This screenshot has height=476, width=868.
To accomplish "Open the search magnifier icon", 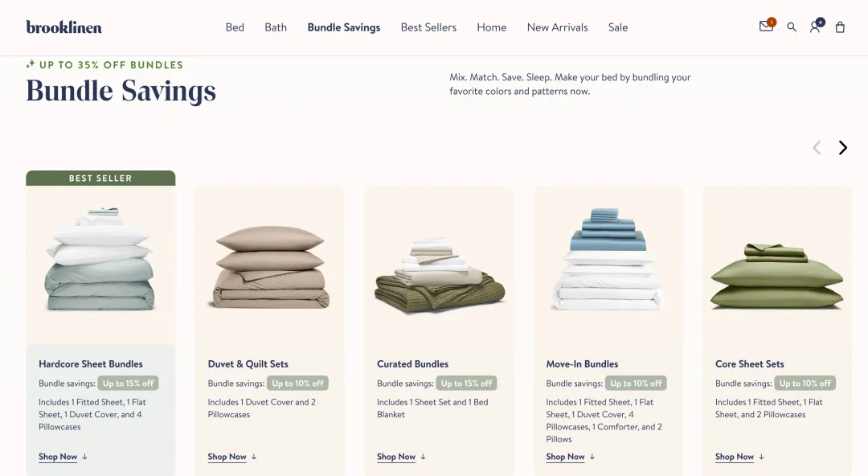I will coord(792,27).
